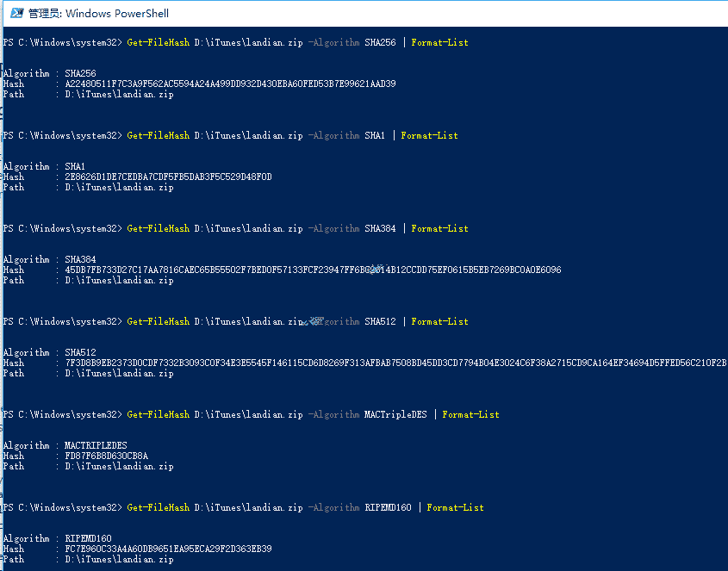This screenshot has width=728, height=571.
Task: Click the RIPEMD160 hash value output
Action: click(x=168, y=549)
